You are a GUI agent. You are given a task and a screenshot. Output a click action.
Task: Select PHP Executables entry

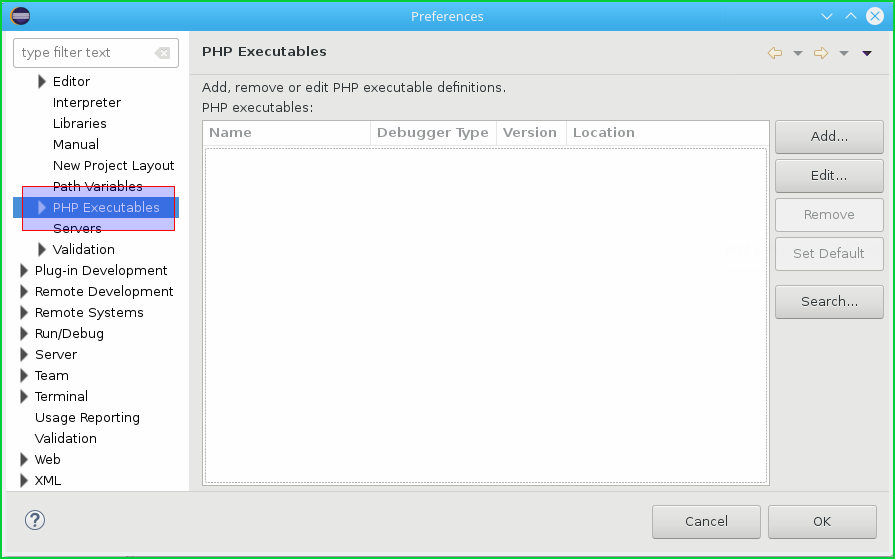click(x=106, y=208)
